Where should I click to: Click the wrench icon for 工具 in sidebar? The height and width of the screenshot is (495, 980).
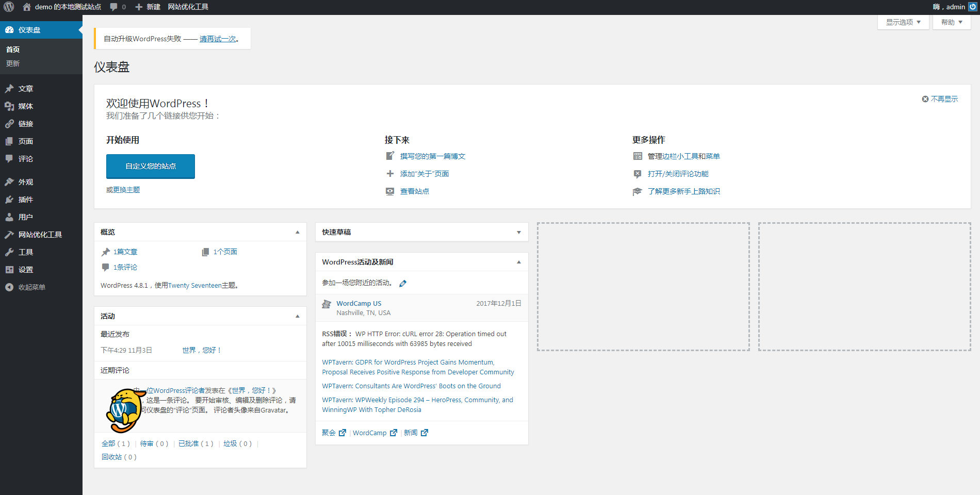click(9, 252)
